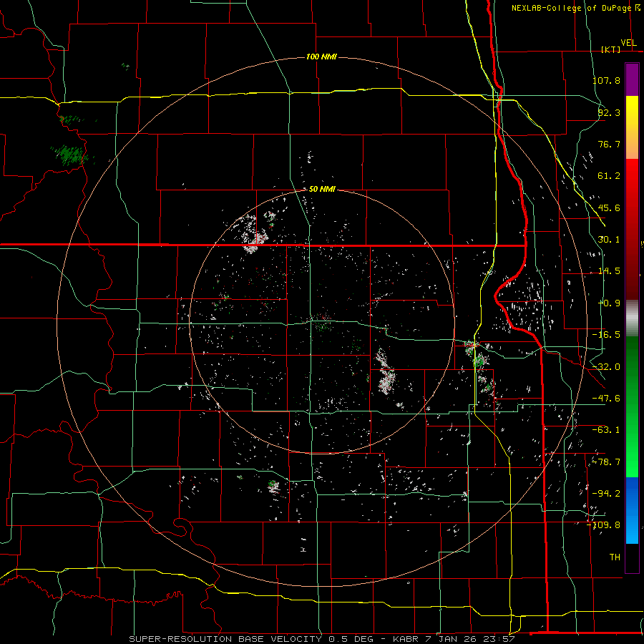The height and width of the screenshot is (644, 644).
Task: Select the -109.8 velocity scale value
Action: tap(604, 525)
